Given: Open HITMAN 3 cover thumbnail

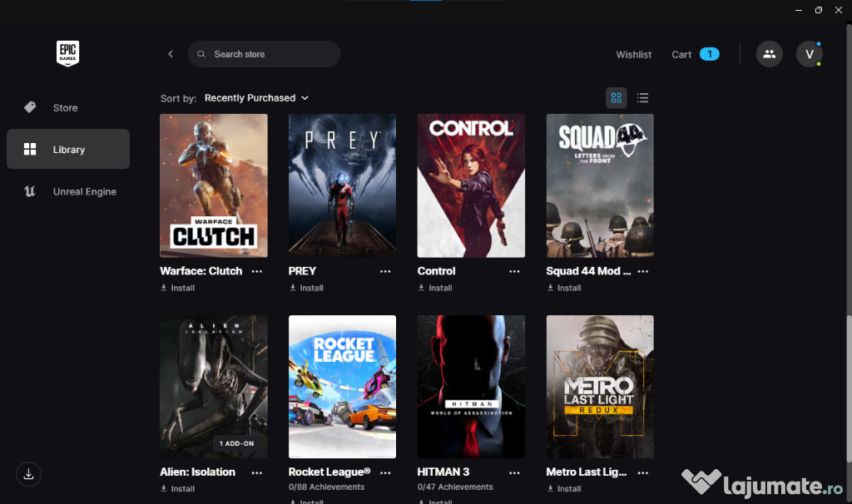Looking at the screenshot, I should click(471, 386).
